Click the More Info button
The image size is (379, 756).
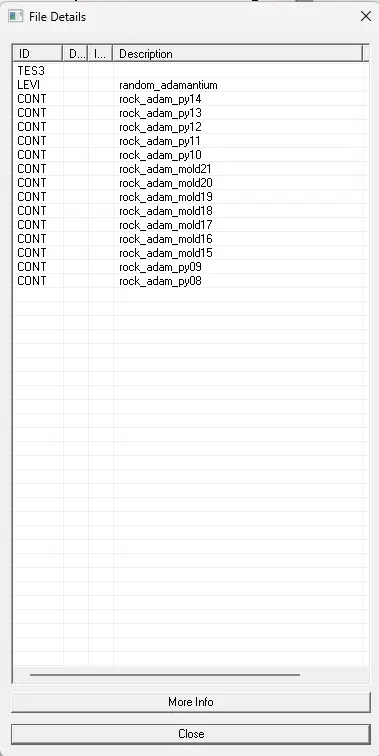191,702
